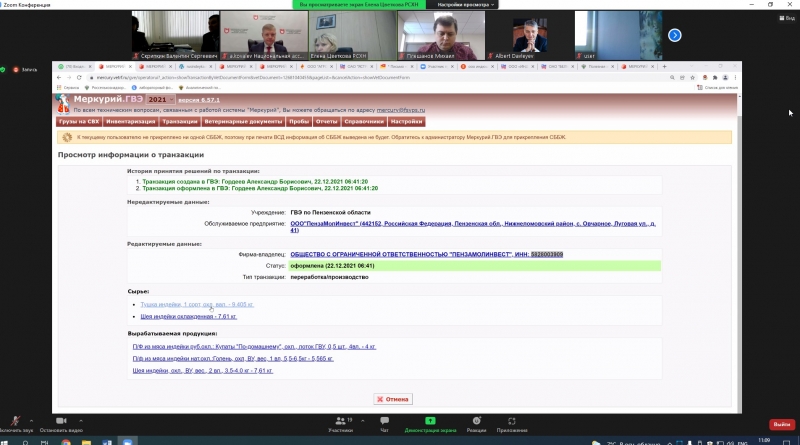Switch Zoom layout with Вид button

pos(787,18)
